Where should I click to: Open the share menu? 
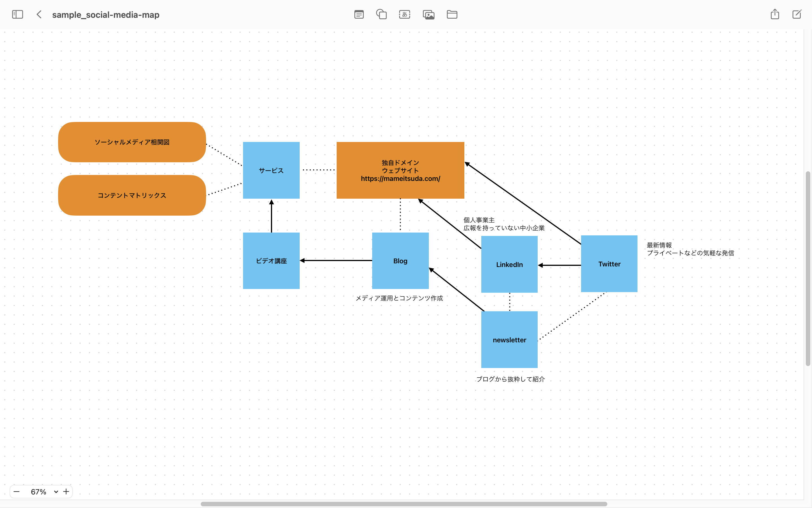point(775,14)
